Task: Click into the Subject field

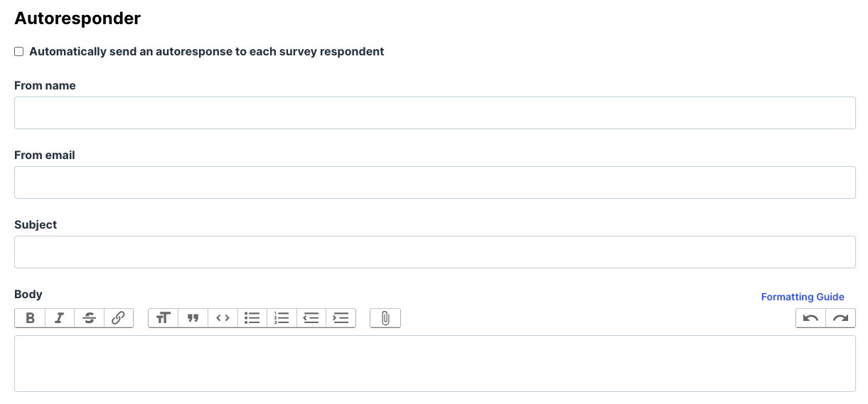Action: click(x=435, y=252)
